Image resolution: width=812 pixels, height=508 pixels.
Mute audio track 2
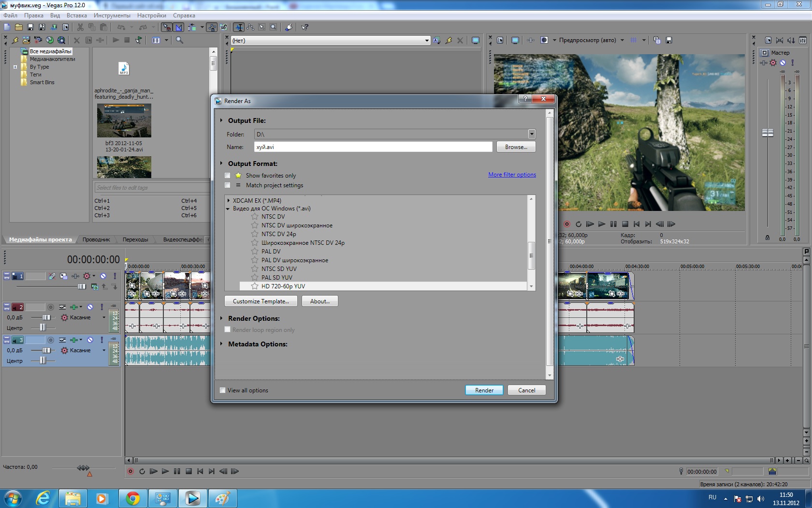click(90, 307)
